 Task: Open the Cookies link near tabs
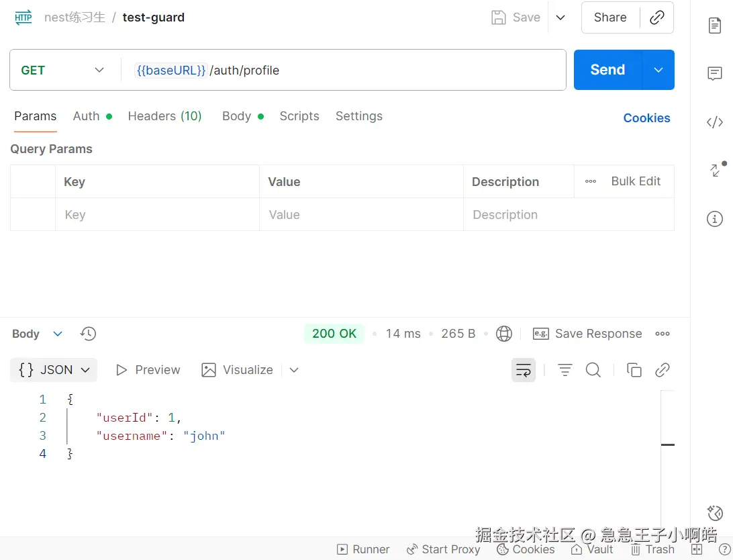[646, 118]
